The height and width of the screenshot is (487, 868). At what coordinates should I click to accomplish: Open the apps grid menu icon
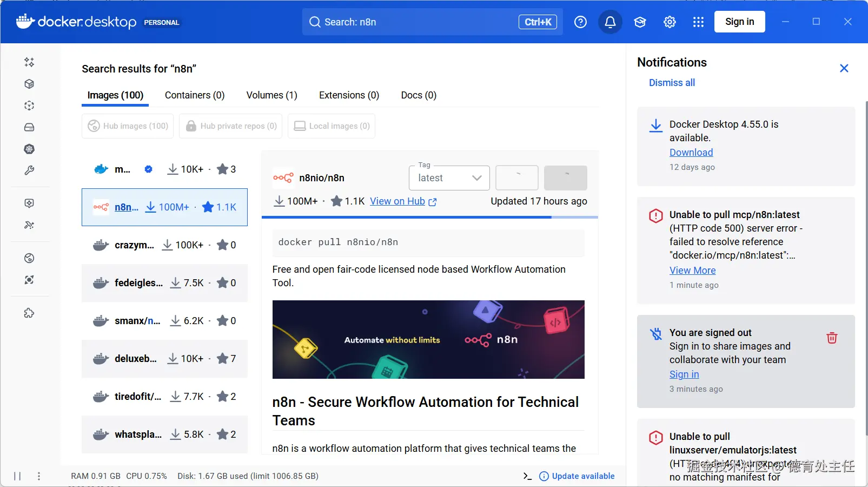698,22
